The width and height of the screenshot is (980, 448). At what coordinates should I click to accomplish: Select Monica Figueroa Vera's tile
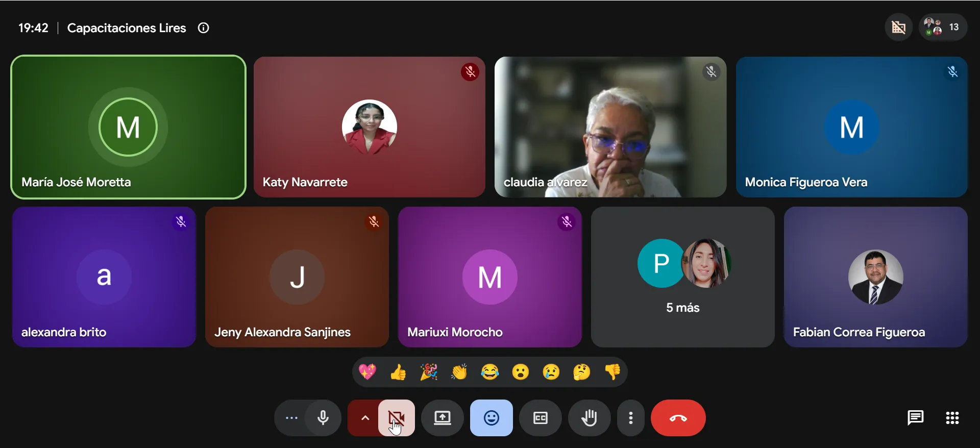click(852, 127)
